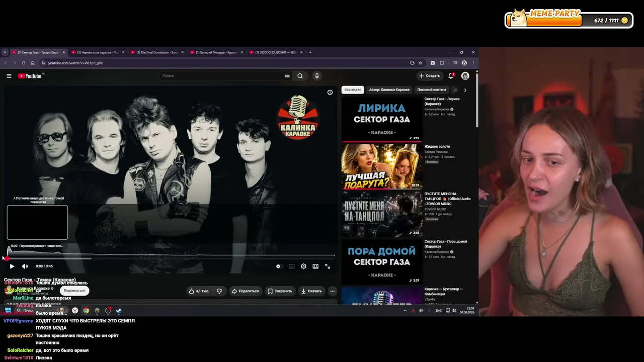Start voice search with the microphone icon
The image size is (644, 362).
[x=316, y=76]
